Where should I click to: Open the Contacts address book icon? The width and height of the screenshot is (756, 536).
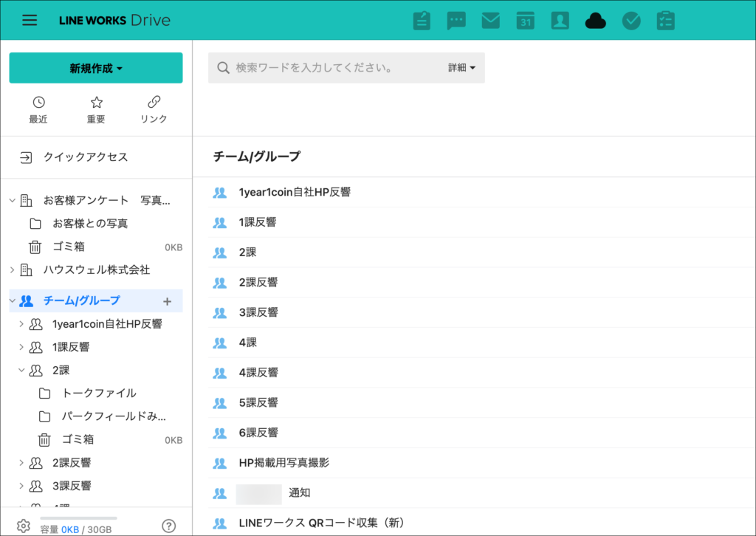(560, 21)
